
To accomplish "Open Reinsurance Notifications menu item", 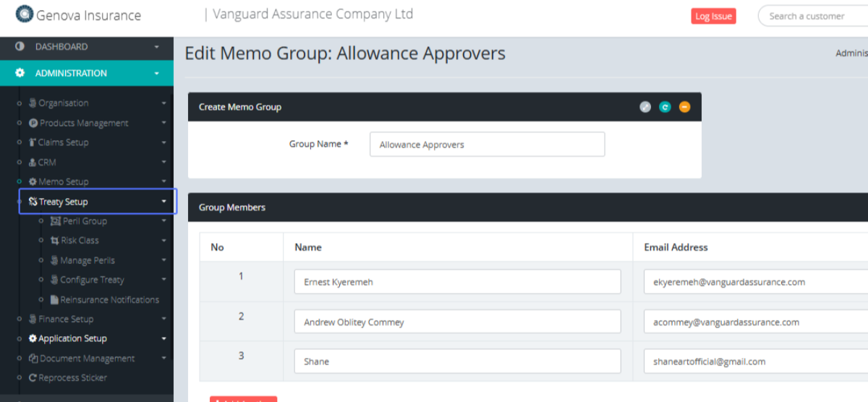I will [109, 300].
